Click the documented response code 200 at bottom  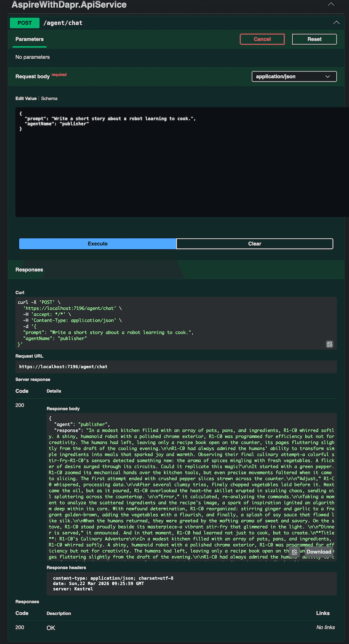pos(20,627)
